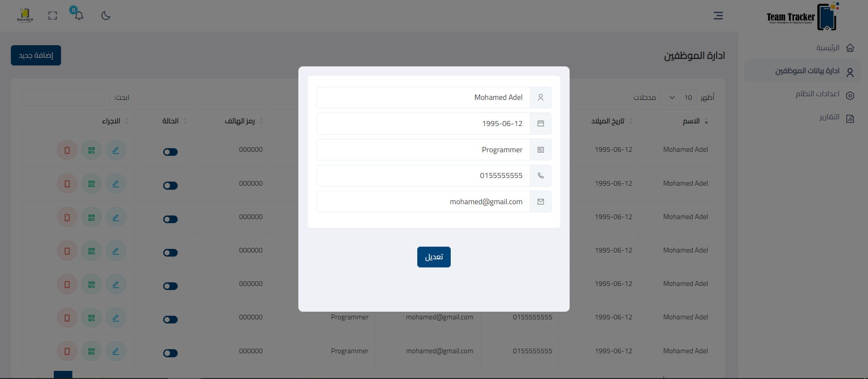Edit the first employee row with the pencil icon
The height and width of the screenshot is (379, 868).
click(116, 150)
